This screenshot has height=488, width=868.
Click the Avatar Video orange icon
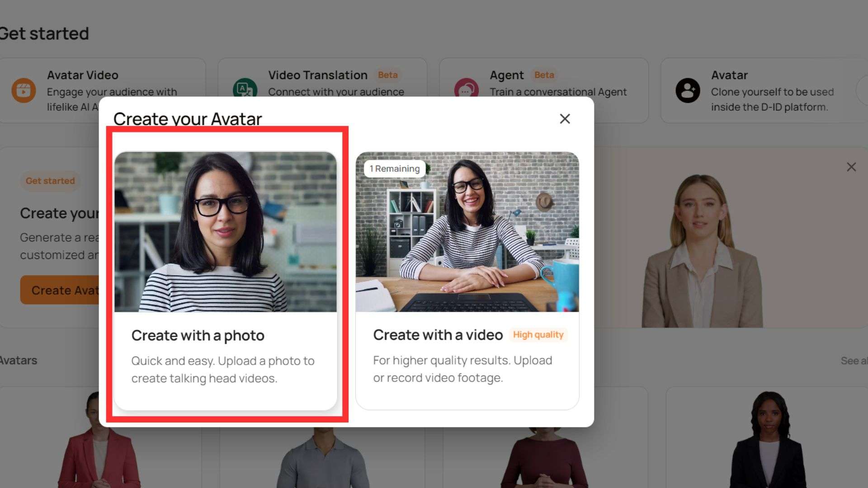point(24,90)
